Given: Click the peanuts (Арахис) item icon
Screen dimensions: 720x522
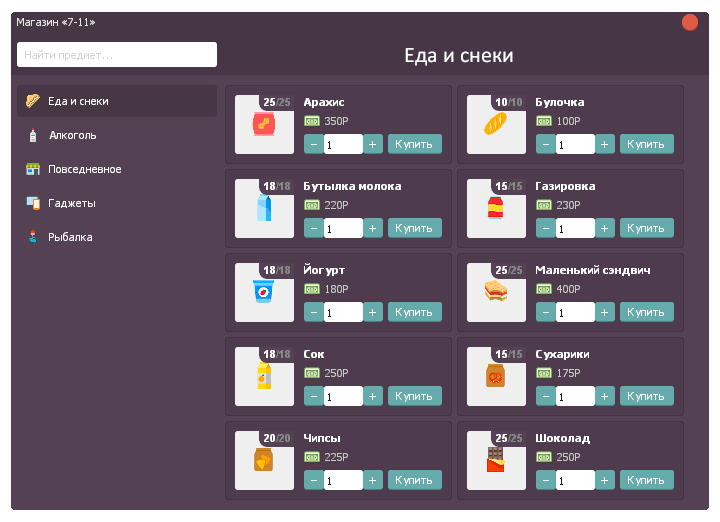Looking at the screenshot, I should [264, 125].
